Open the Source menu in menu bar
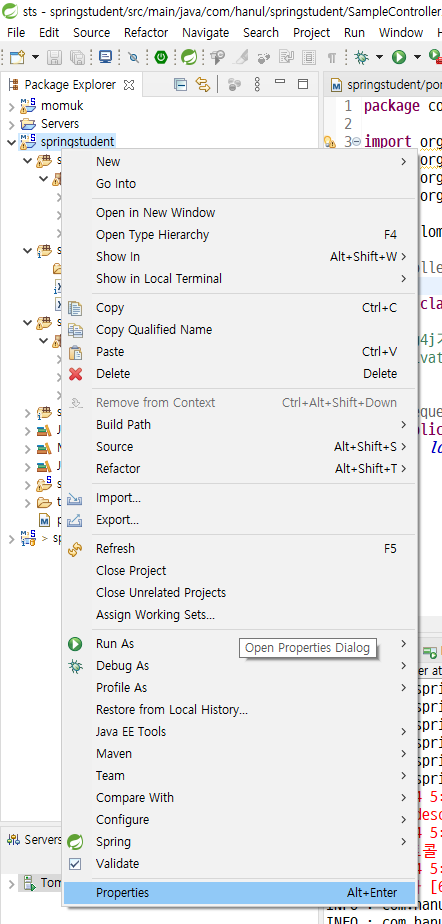Image resolution: width=442 pixels, height=924 pixels. click(91, 32)
